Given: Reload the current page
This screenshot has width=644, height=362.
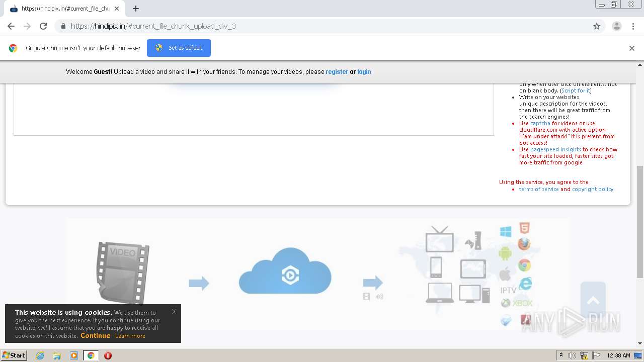Looking at the screenshot, I should point(43,26).
